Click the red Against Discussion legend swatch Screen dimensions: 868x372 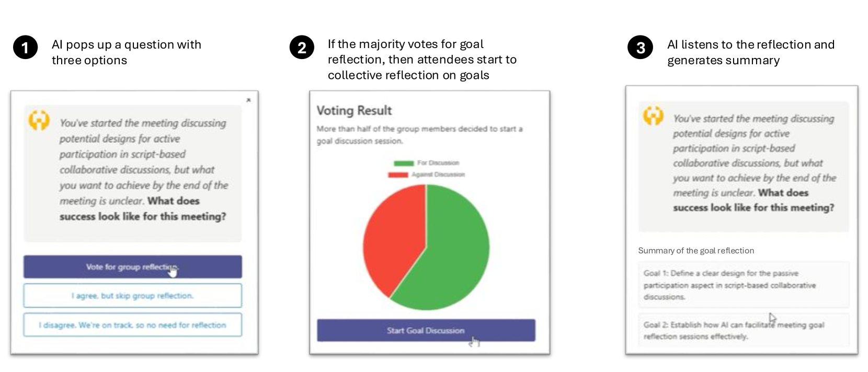(397, 175)
